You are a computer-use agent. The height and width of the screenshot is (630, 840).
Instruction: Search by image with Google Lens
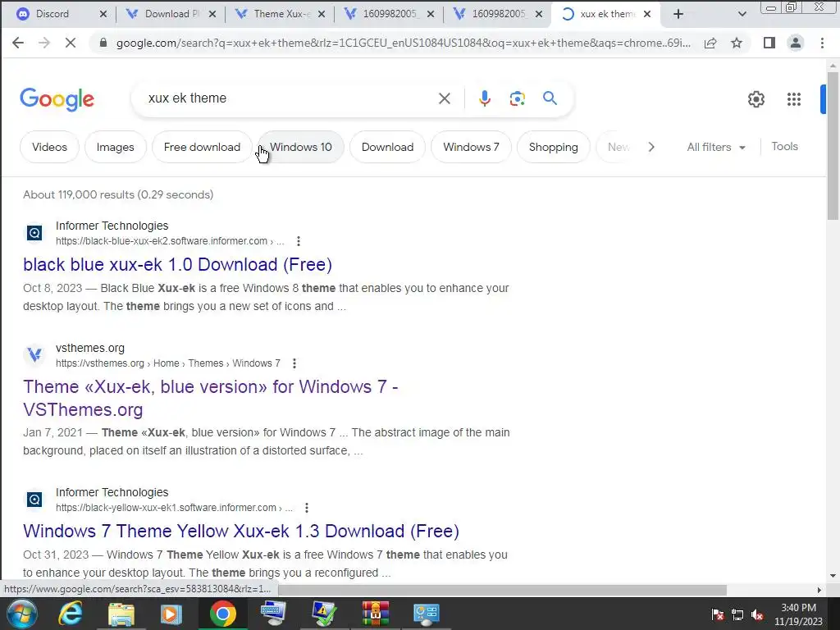(x=517, y=98)
